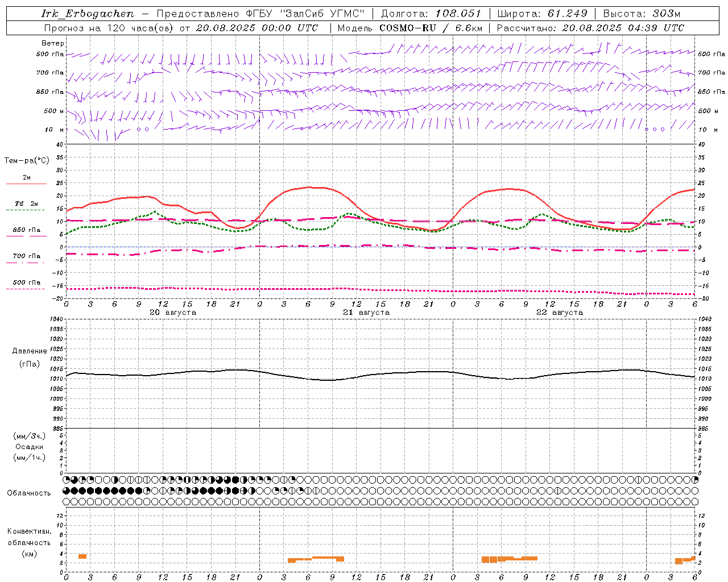Select the (мм/1ч.) precipitation unit label
This screenshot has height=582, width=728.
tap(30, 458)
